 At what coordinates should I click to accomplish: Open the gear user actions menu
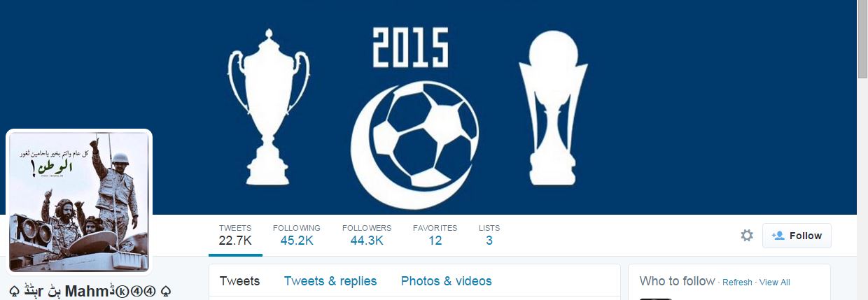[x=747, y=236]
